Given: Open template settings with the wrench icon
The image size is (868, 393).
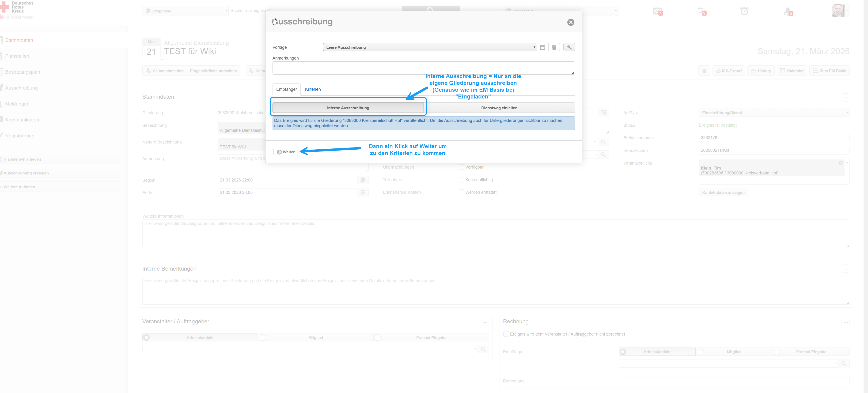Looking at the screenshot, I should [x=569, y=47].
